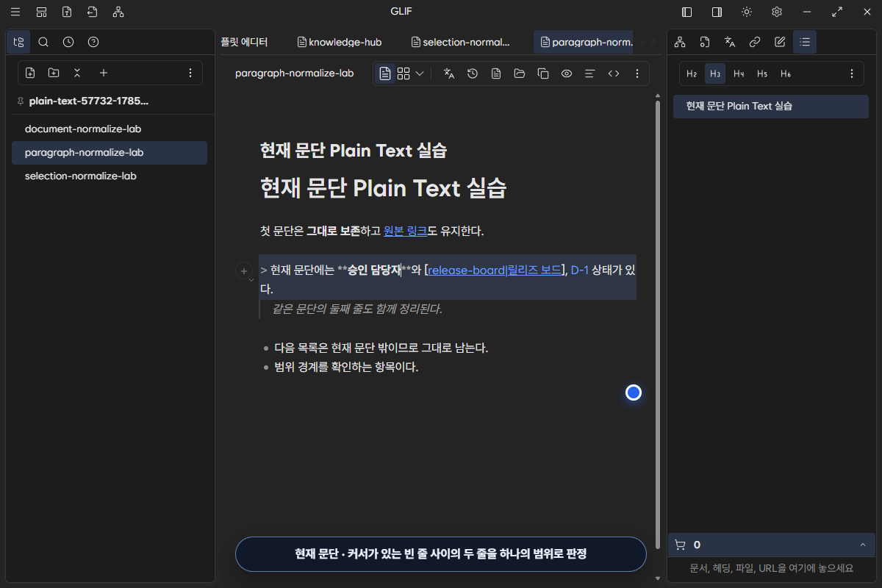Viewport: 882px width, 588px height.
Task: Open translate tab in right panel
Action: [730, 42]
